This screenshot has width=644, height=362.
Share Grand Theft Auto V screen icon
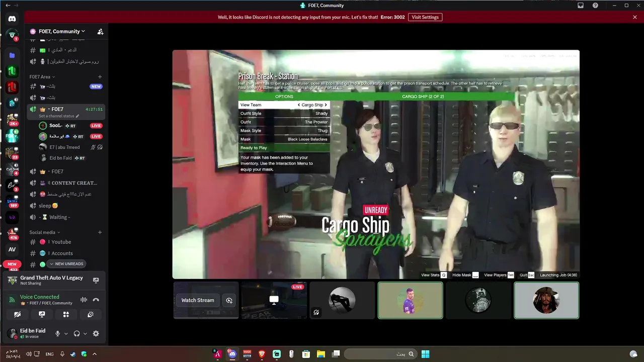pyautogui.click(x=96, y=280)
